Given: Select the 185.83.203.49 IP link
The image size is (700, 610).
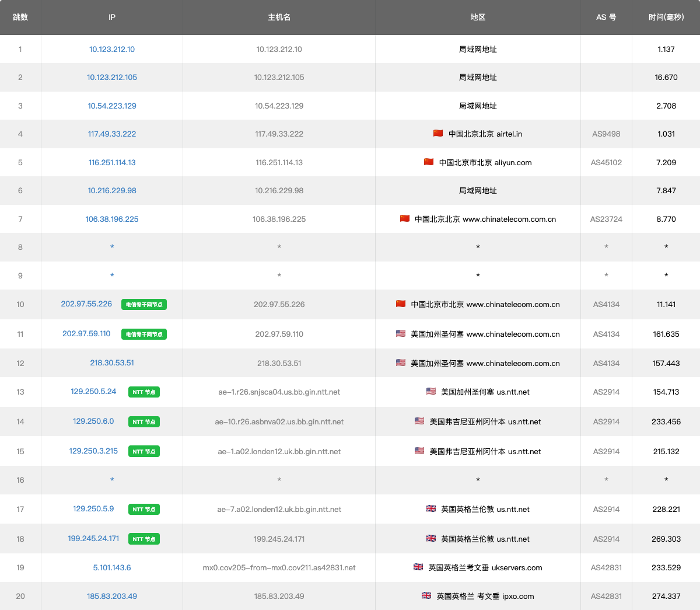Looking at the screenshot, I should (x=112, y=597).
